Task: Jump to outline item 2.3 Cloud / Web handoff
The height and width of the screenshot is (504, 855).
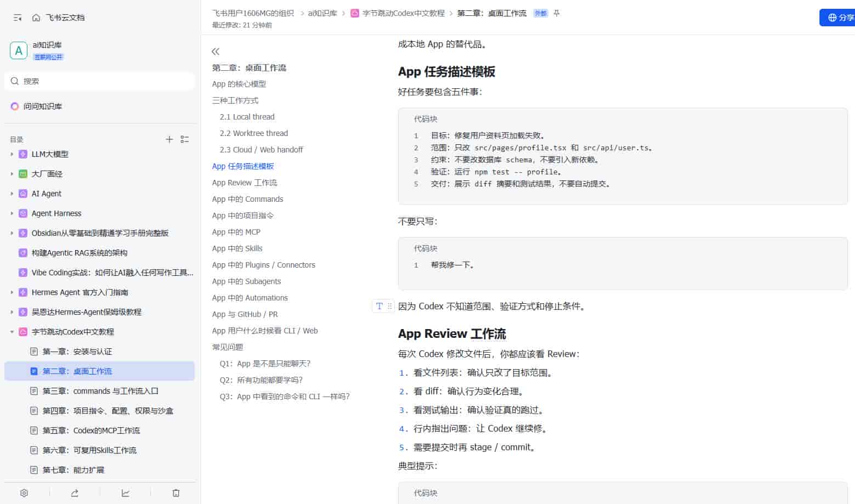Action: pyautogui.click(x=261, y=150)
